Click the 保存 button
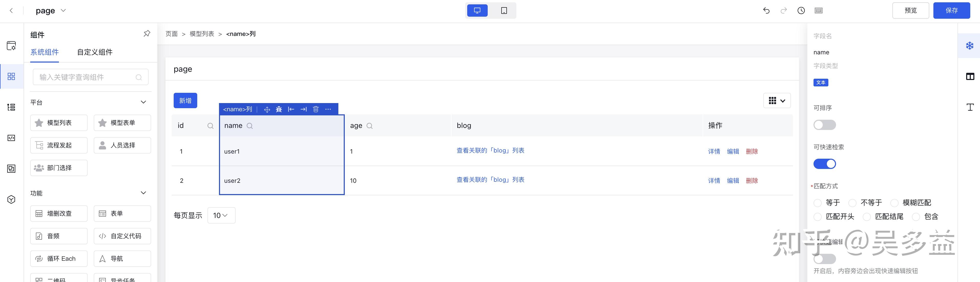 tap(952, 11)
